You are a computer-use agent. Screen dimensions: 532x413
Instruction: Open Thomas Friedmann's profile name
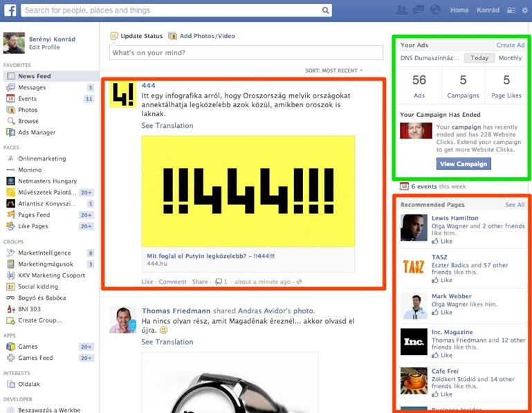[x=176, y=311]
